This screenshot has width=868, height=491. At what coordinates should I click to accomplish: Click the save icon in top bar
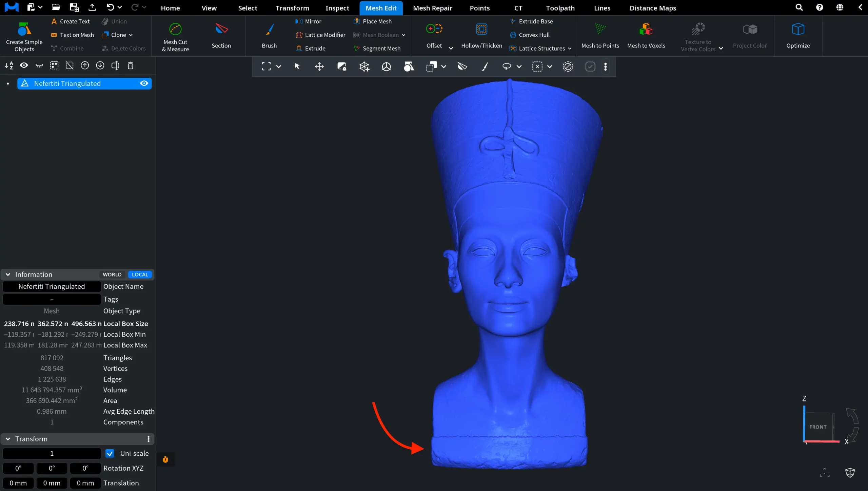74,7
